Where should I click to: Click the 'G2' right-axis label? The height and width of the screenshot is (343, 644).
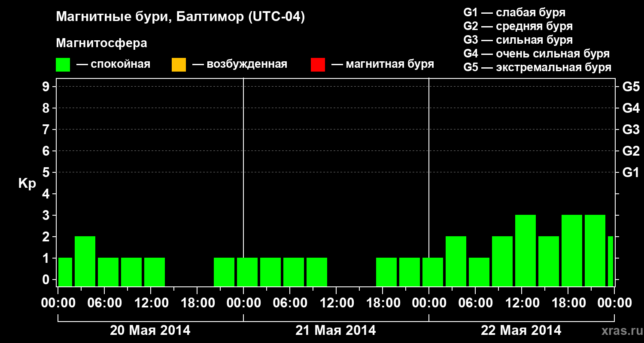pyautogui.click(x=631, y=151)
